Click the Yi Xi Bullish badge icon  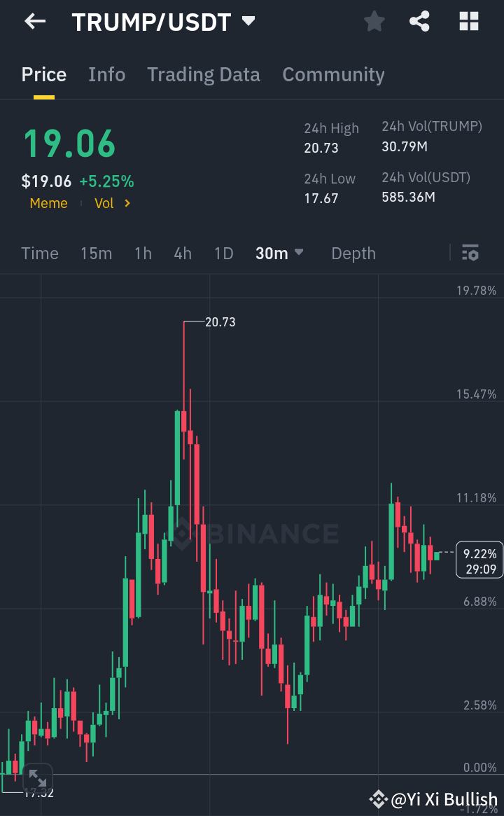[x=377, y=798]
